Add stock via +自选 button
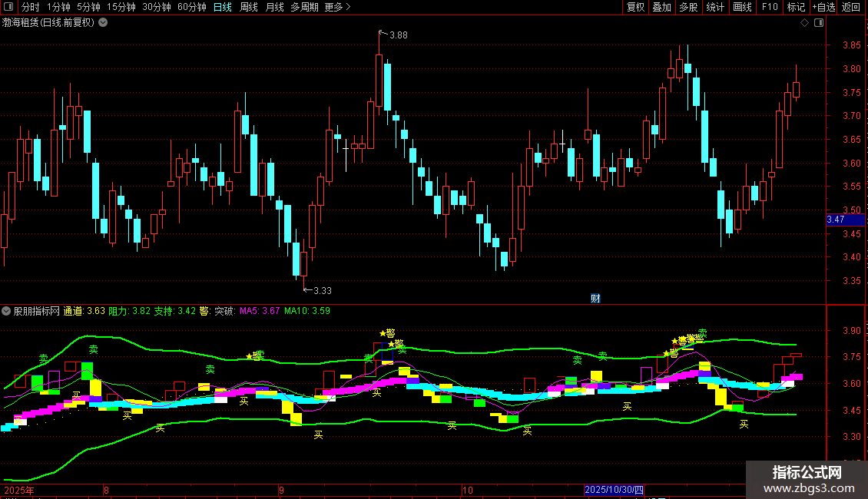The height and width of the screenshot is (499, 868). coord(823,8)
